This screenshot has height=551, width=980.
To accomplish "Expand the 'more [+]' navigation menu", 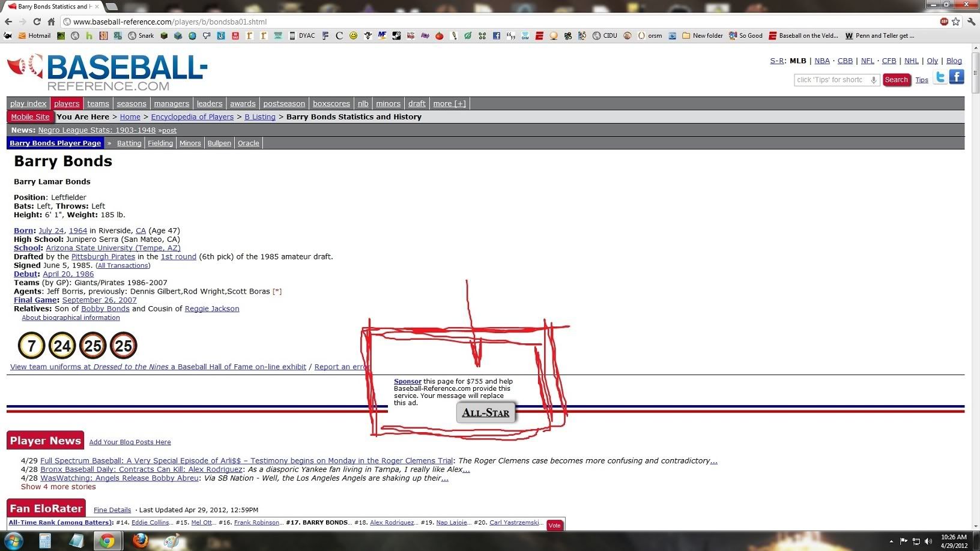I will tap(450, 104).
